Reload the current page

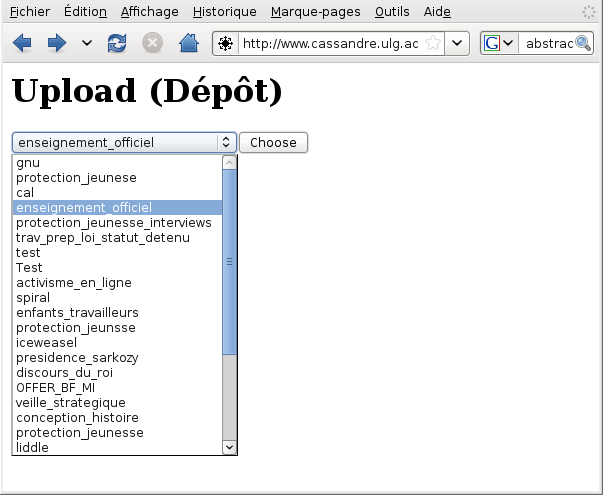[x=117, y=43]
